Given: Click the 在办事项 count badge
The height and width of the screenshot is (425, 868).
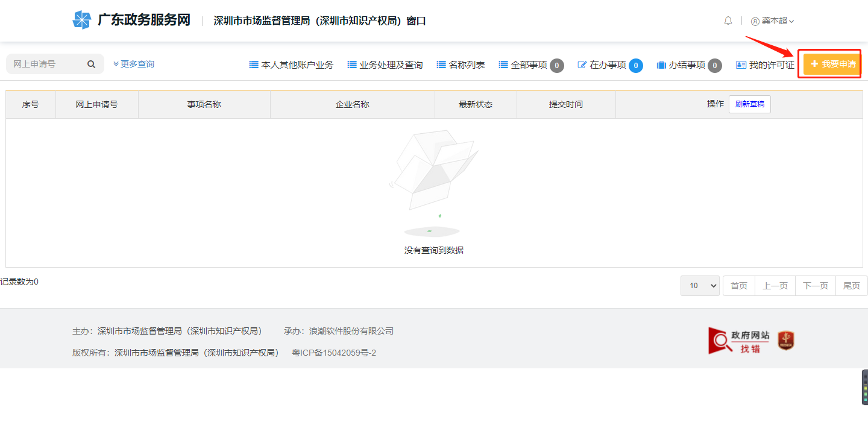Looking at the screenshot, I should (635, 65).
